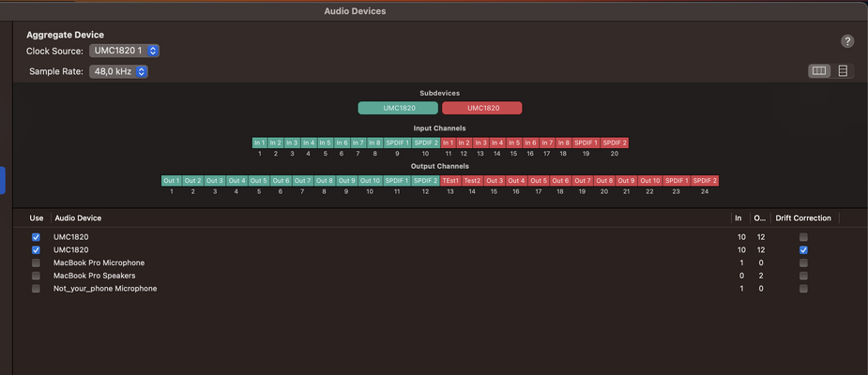Select output channel 23 cell labeled SPDIF 1

(x=677, y=180)
